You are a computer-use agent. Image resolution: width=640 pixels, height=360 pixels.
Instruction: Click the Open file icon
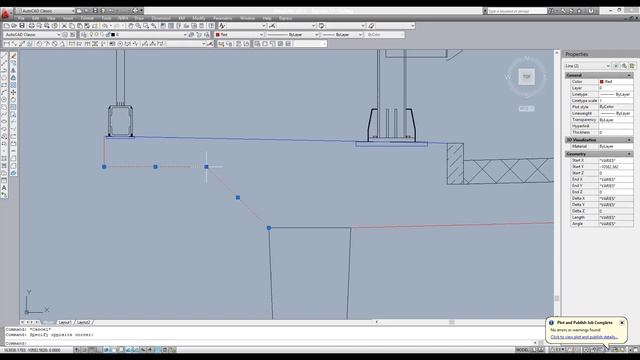tap(14, 26)
